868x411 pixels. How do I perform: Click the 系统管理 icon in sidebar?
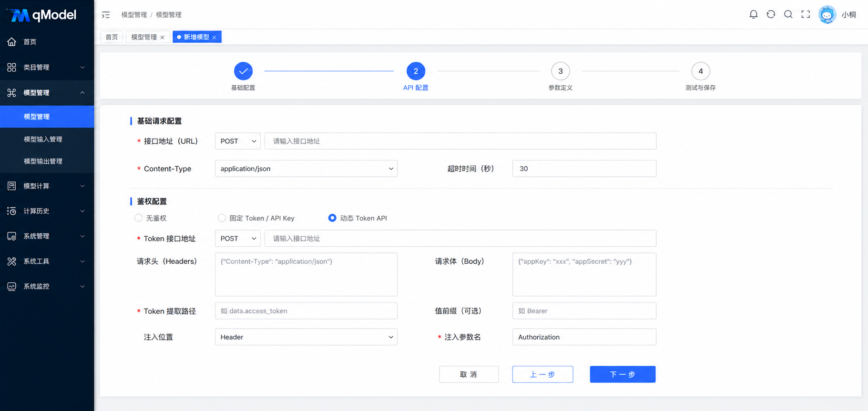(x=12, y=236)
